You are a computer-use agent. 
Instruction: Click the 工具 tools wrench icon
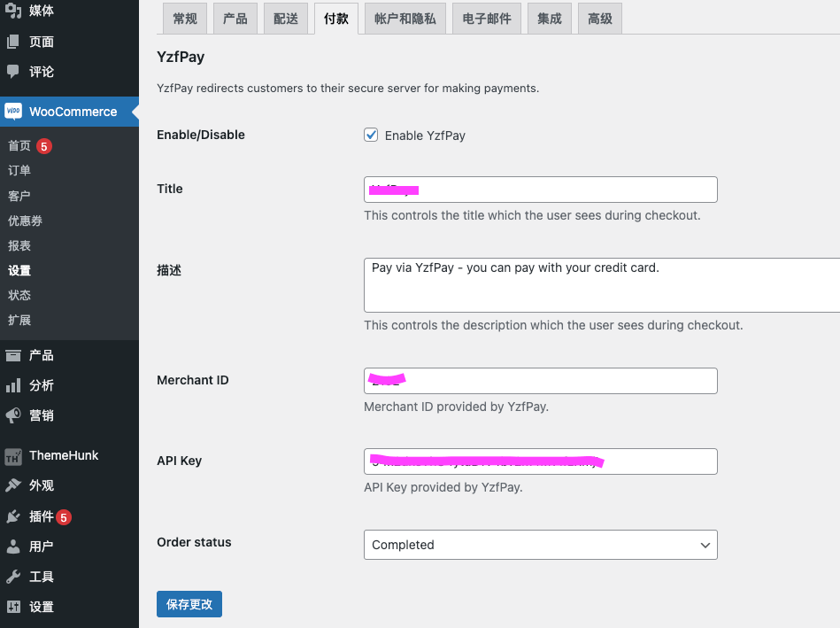(x=13, y=577)
